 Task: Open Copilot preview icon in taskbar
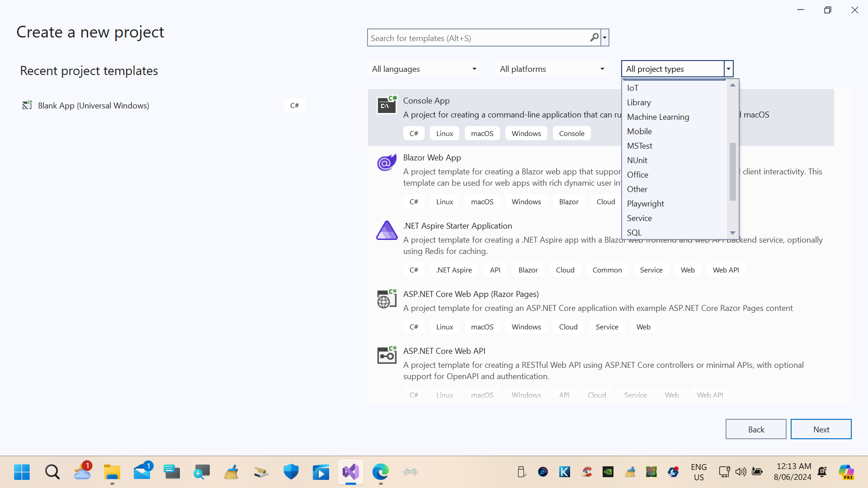(846, 472)
